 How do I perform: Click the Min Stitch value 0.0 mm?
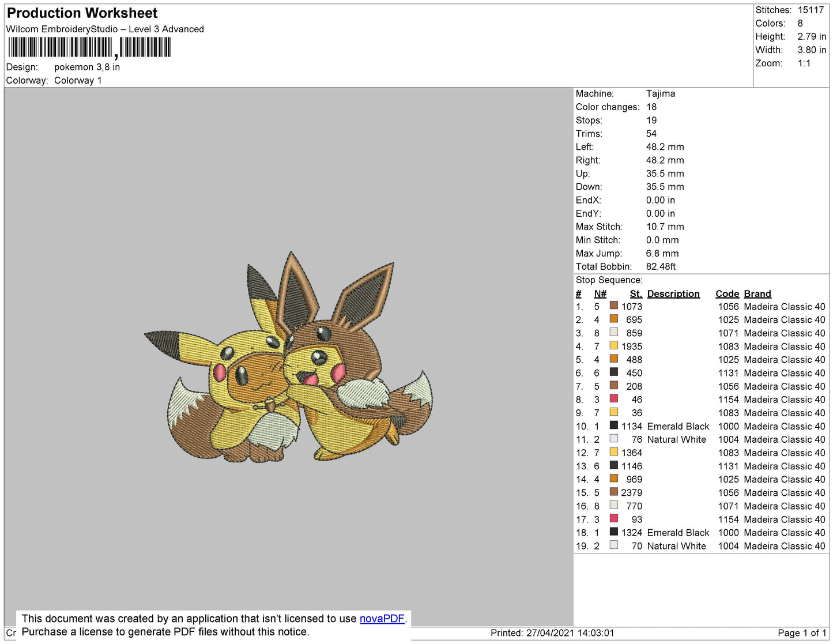coord(662,240)
